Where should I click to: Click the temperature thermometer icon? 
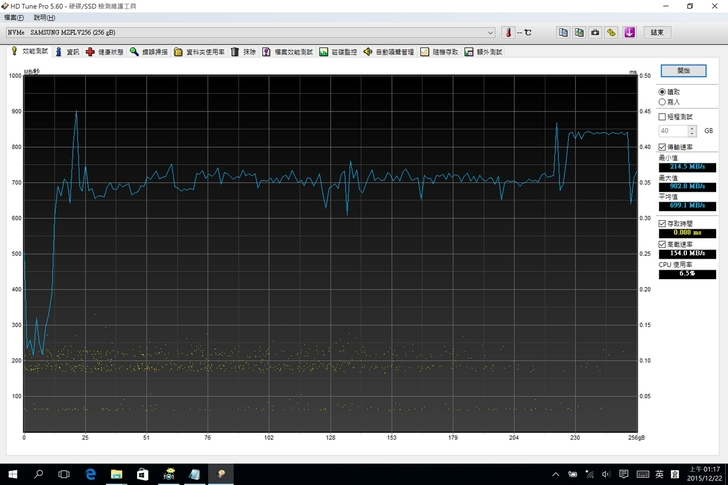pyautogui.click(x=508, y=32)
